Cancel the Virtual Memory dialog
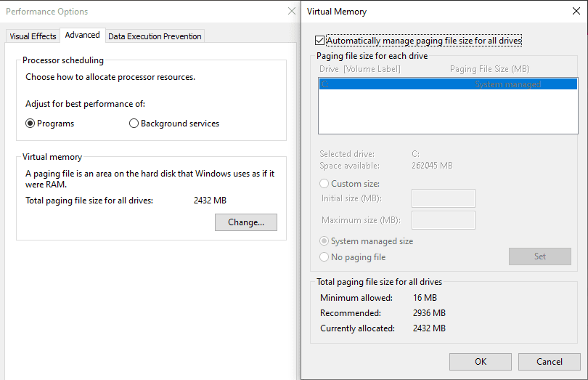Screen dimensions: 588x380 click(550, 362)
